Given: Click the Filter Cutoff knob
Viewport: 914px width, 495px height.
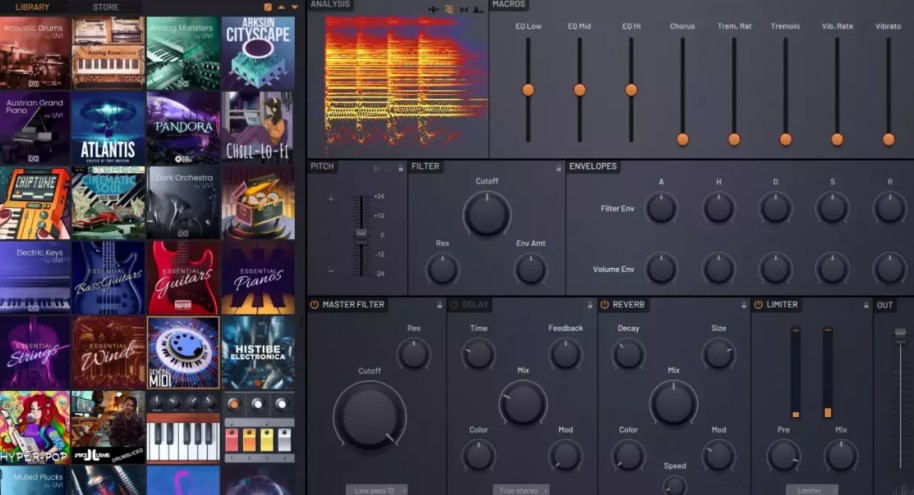Looking at the screenshot, I should pyautogui.click(x=487, y=214).
